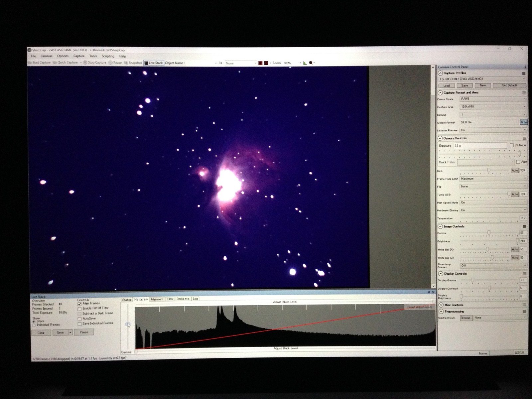Screen dimensions: 532x399
Task: Open the FX effects dropdown
Action: tap(241, 63)
